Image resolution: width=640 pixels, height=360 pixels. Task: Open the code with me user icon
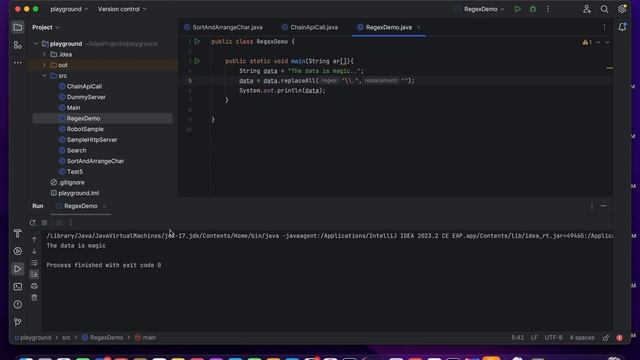tap(587, 9)
